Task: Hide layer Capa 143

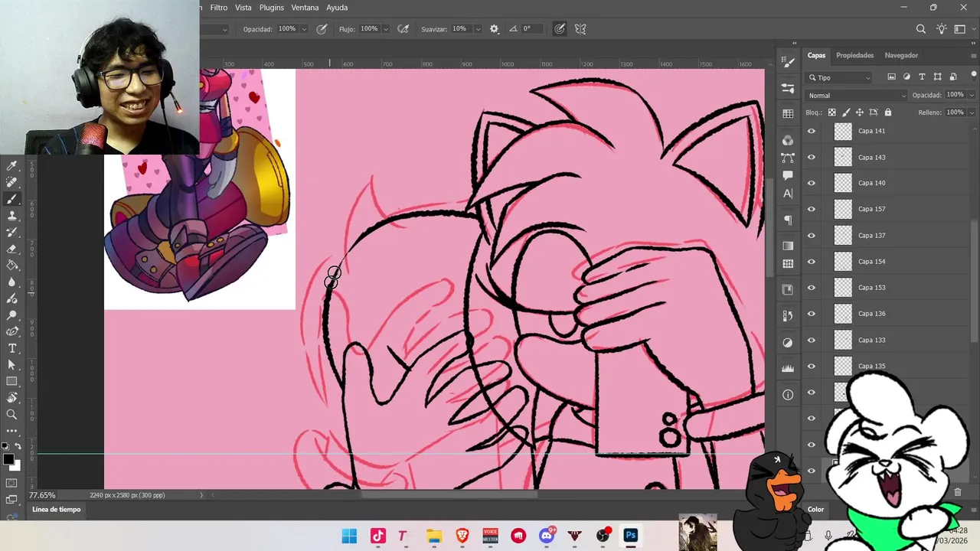Action: pos(812,157)
